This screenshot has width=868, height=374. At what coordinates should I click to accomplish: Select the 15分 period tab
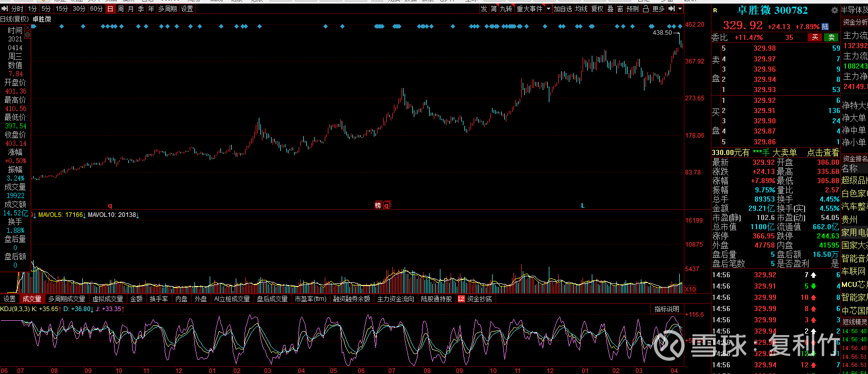(61, 9)
